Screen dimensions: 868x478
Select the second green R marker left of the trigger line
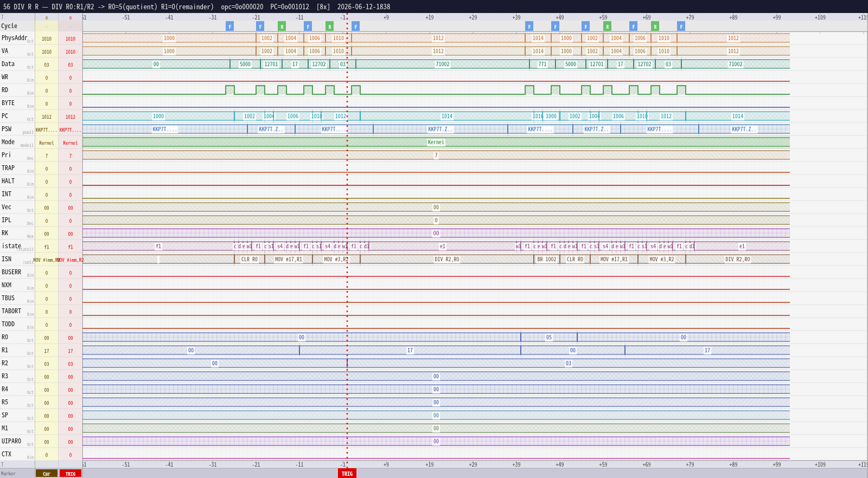point(329,27)
